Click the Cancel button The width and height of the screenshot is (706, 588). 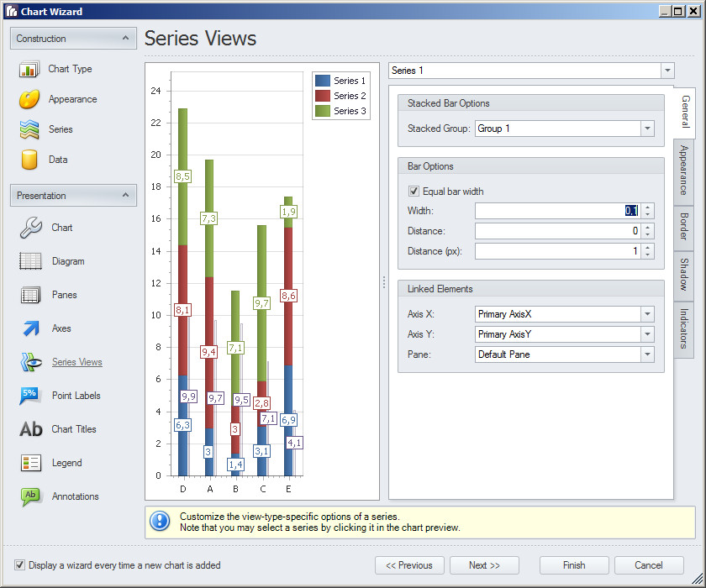(649, 565)
